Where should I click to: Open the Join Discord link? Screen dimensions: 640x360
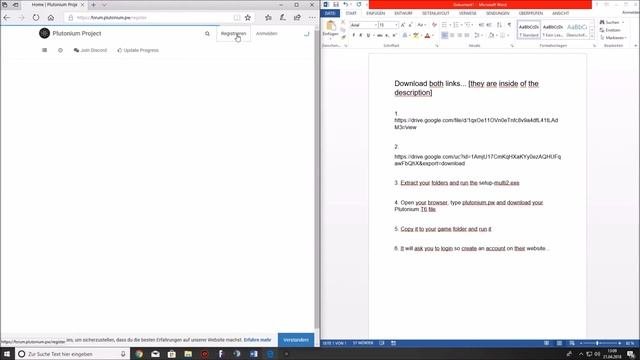point(90,50)
